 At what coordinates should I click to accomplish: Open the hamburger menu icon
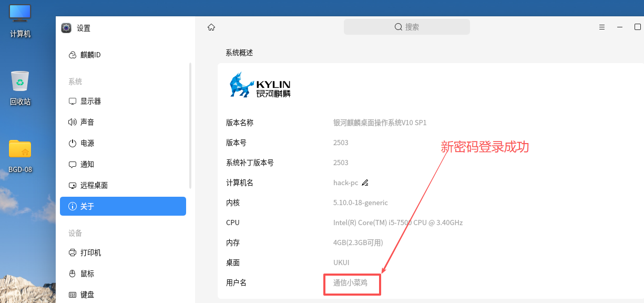602,27
